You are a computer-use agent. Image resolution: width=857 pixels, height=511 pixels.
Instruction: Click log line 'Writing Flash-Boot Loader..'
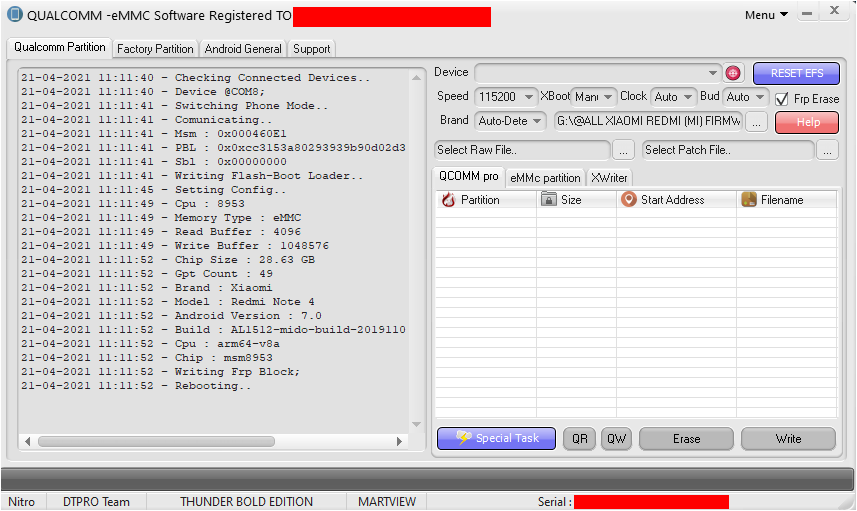(x=192, y=176)
